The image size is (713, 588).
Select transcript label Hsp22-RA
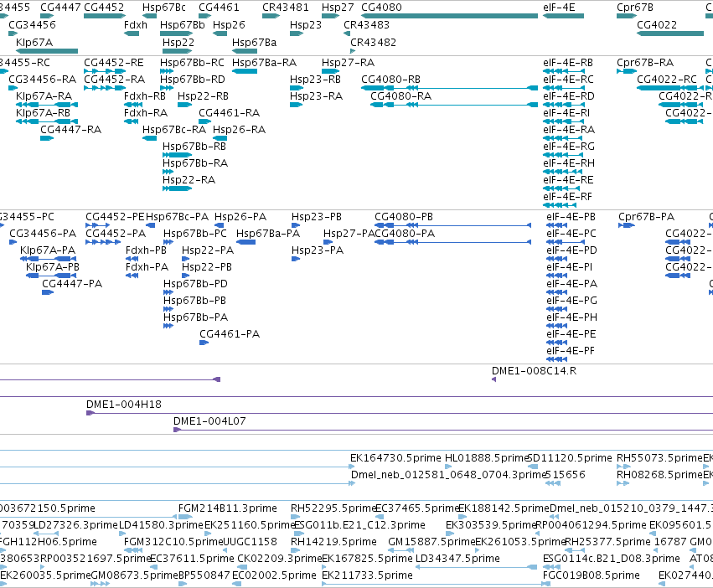189,179
